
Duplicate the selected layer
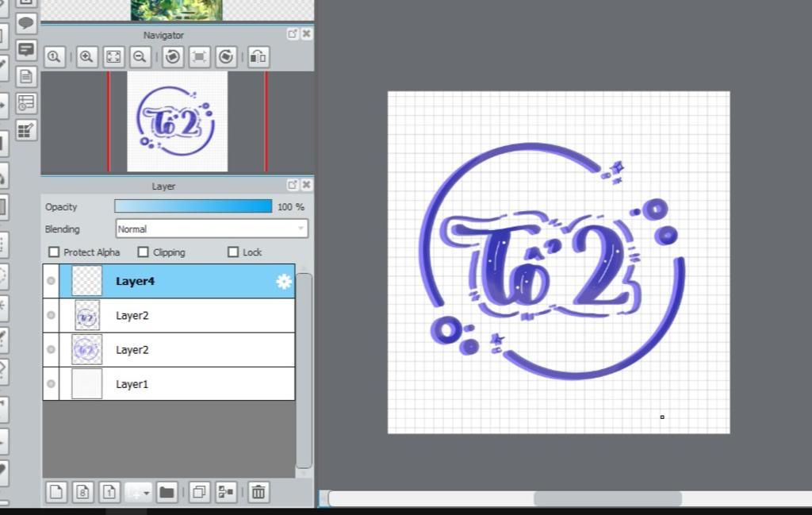pos(199,492)
